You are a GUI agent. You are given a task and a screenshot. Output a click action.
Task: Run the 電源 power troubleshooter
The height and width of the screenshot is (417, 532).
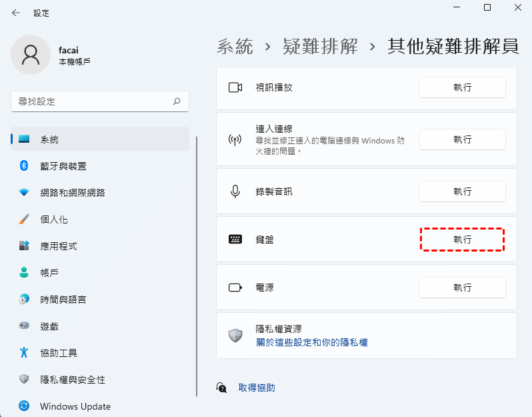pos(462,288)
